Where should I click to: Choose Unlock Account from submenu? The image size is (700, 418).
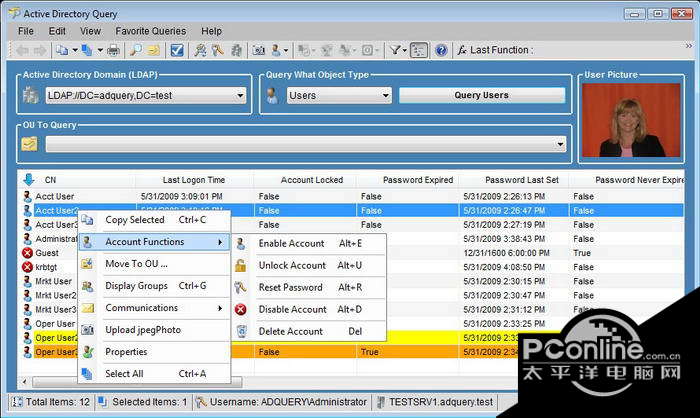(x=309, y=265)
